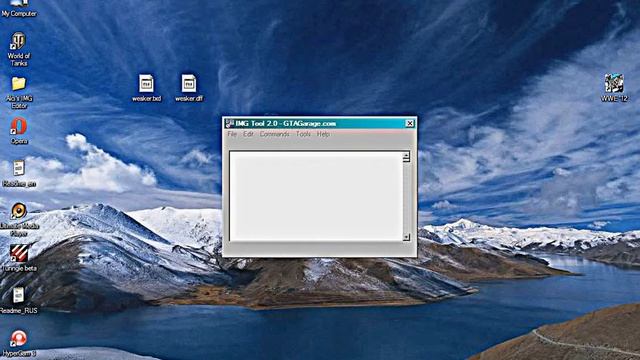Screen dimensions: 640x360
Task: Select the media player desktop shortcut
Action: [18, 220]
